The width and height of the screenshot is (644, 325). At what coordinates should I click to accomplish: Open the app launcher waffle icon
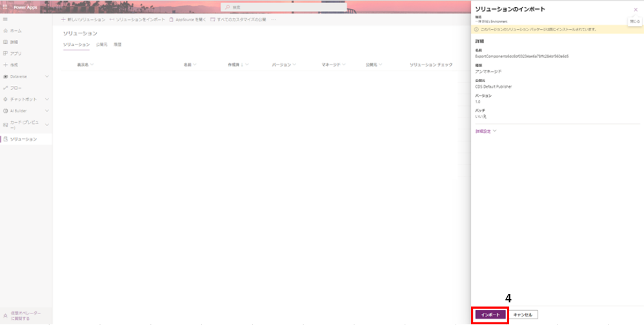tap(6, 7)
